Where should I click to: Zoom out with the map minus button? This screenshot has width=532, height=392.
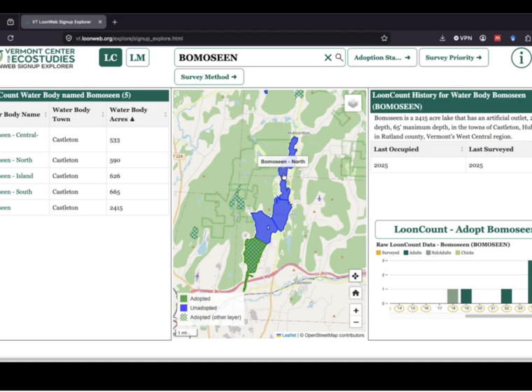coord(356,322)
